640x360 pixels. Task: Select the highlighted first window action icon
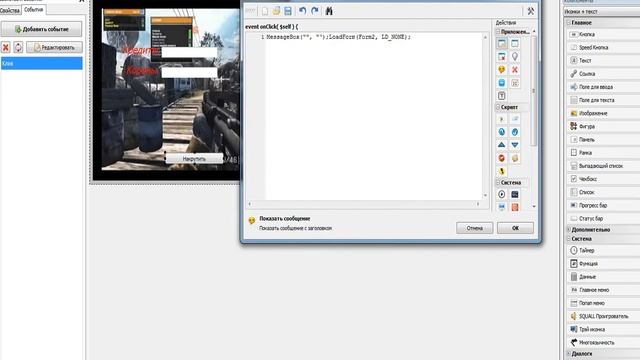502,43
